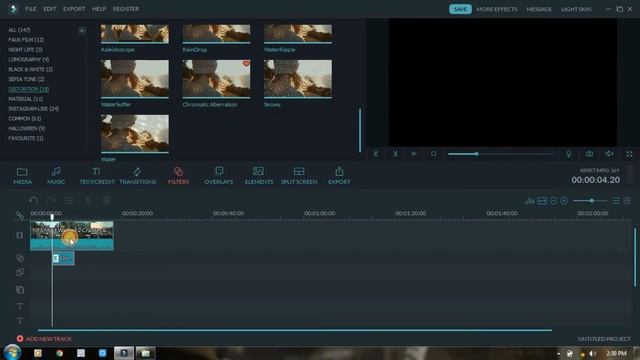Image resolution: width=640 pixels, height=360 pixels.
Task: Undo the last timeline action
Action: [x=33, y=200]
